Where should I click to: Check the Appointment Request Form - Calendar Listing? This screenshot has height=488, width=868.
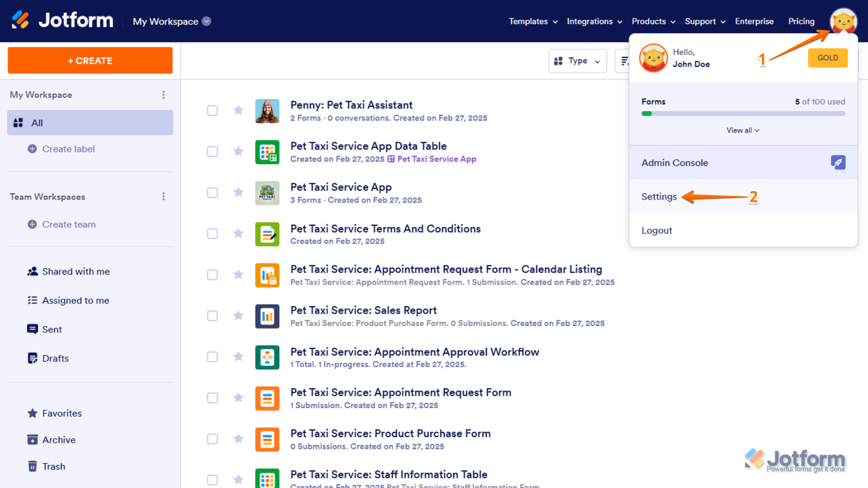pyautogui.click(x=213, y=275)
